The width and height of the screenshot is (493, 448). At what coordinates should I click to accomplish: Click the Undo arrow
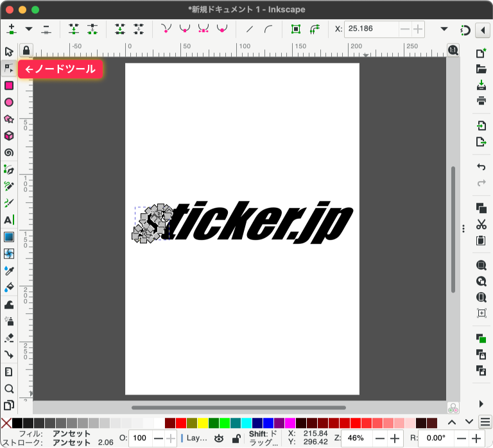(481, 167)
